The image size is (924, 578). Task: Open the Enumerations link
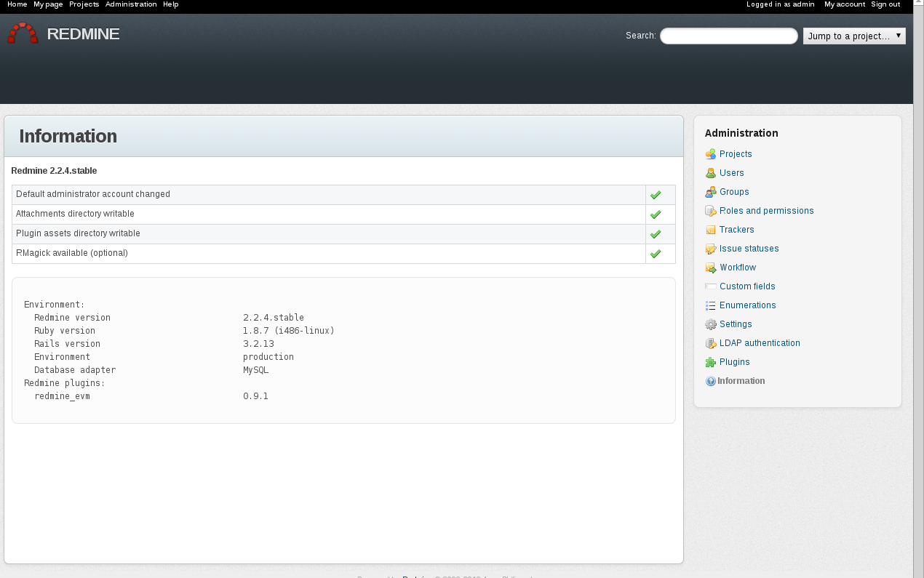[747, 305]
